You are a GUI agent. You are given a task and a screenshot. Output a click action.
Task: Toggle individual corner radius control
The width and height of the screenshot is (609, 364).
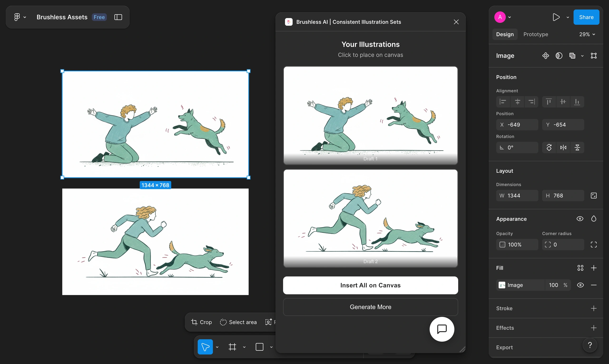pos(594,245)
